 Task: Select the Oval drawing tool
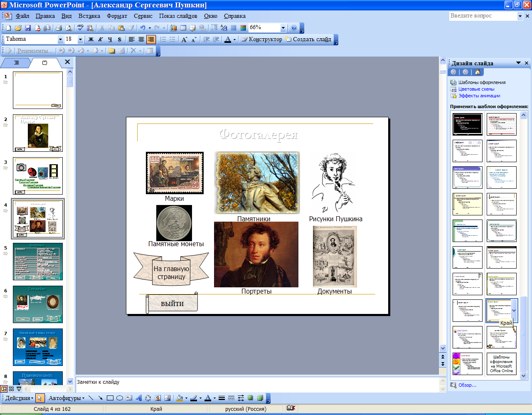(x=120, y=398)
